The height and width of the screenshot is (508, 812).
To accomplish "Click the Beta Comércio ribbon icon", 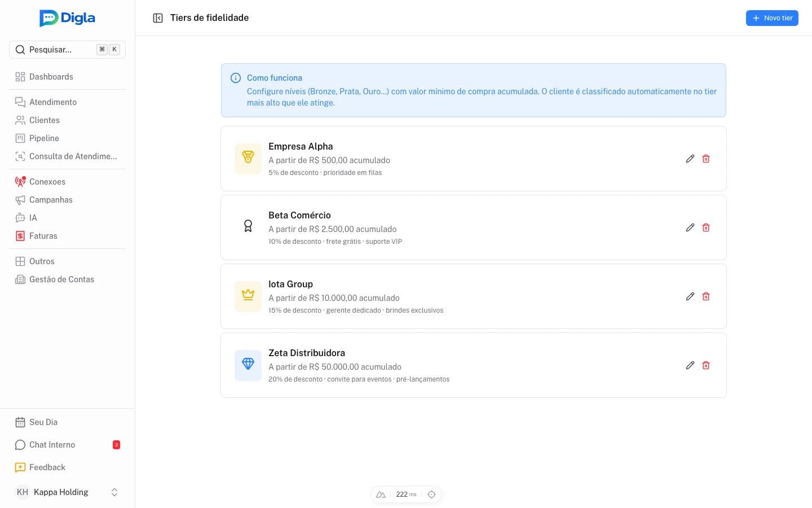I will (248, 227).
